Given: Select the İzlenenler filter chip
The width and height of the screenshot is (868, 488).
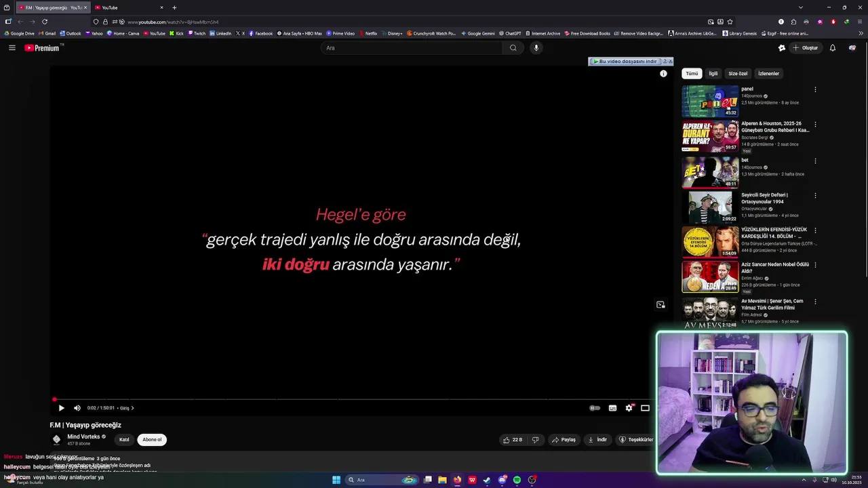Looking at the screenshot, I should (x=769, y=73).
